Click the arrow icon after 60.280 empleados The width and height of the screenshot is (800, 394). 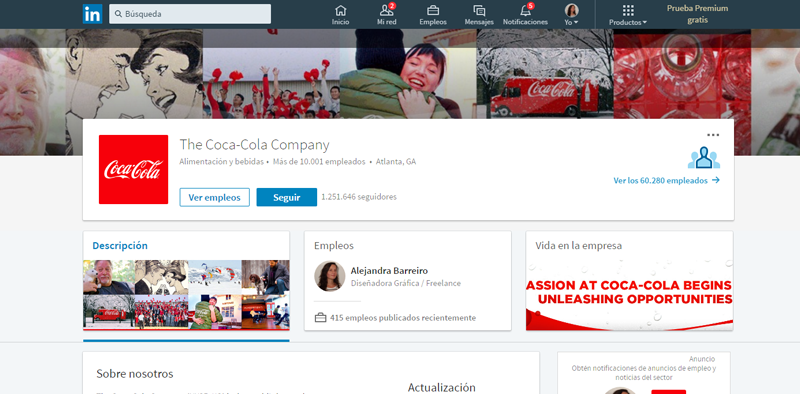[715, 180]
